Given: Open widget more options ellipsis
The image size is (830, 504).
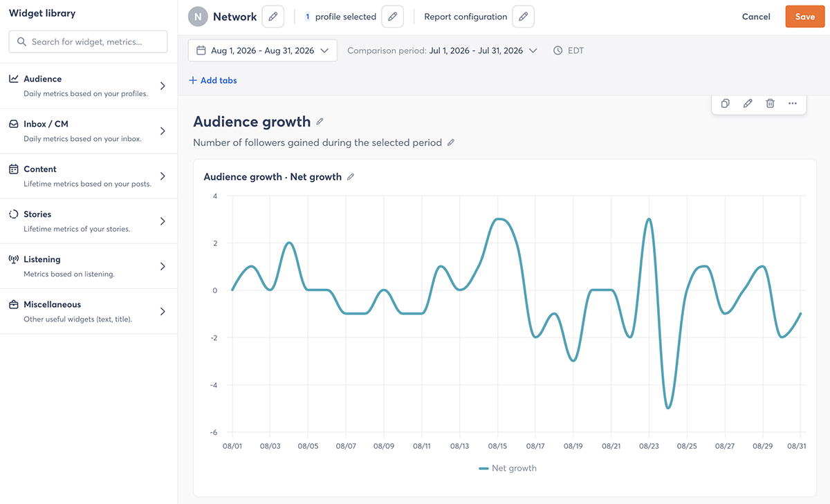Looking at the screenshot, I should pyautogui.click(x=793, y=104).
